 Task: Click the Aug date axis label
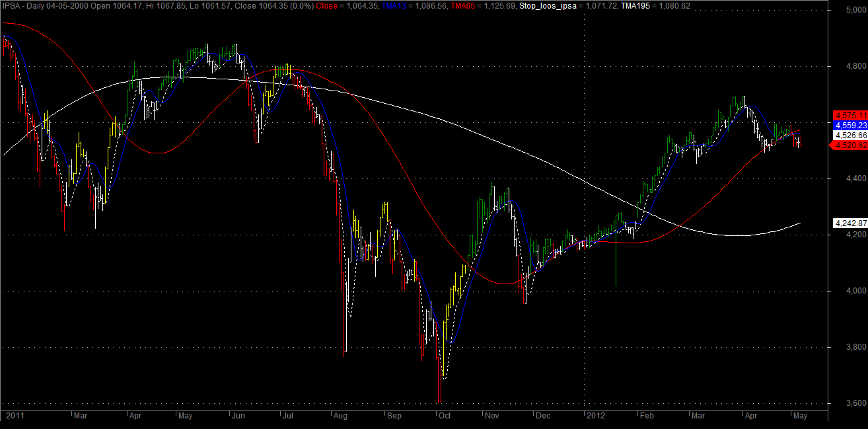coord(341,416)
